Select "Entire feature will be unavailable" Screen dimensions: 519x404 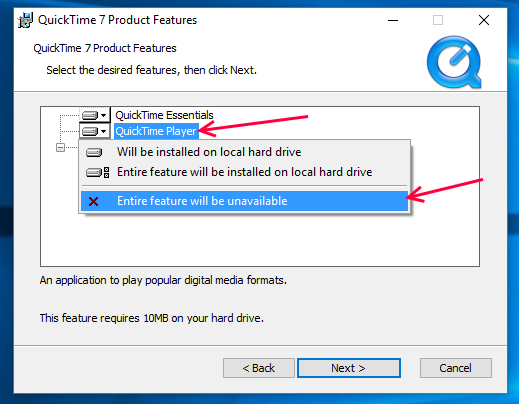[244, 201]
